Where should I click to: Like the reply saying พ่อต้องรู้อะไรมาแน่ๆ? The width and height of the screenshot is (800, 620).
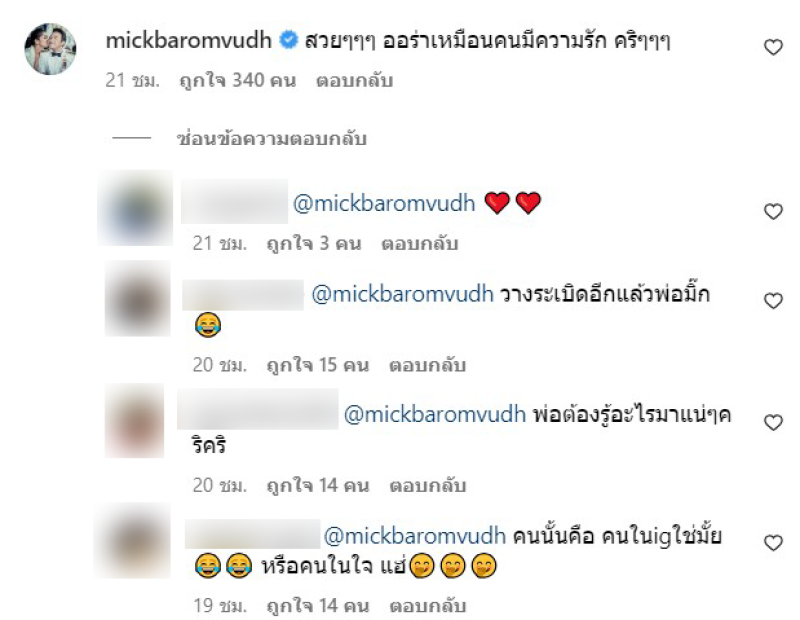[x=773, y=422]
